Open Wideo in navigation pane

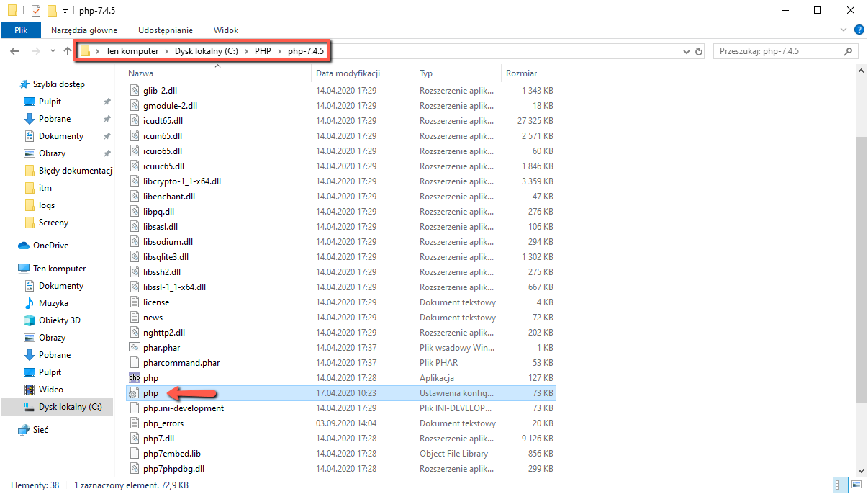(50, 390)
